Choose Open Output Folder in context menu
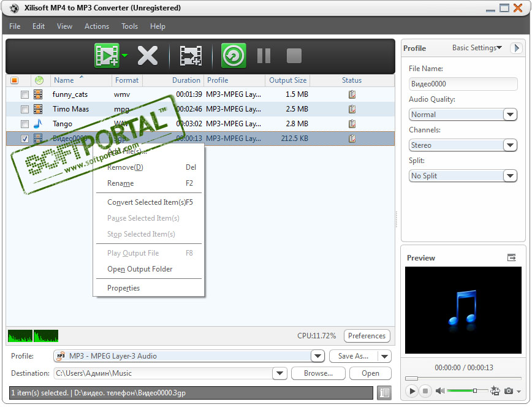 pyautogui.click(x=149, y=269)
